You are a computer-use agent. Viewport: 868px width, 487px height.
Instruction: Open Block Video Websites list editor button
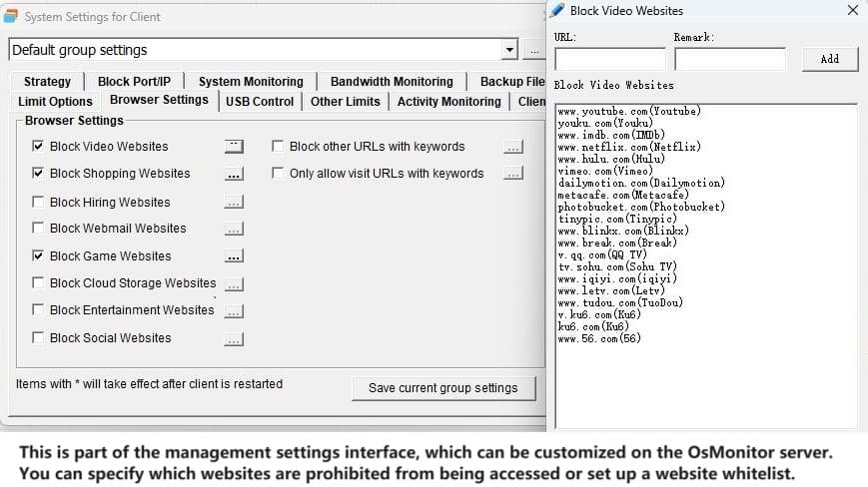234,147
